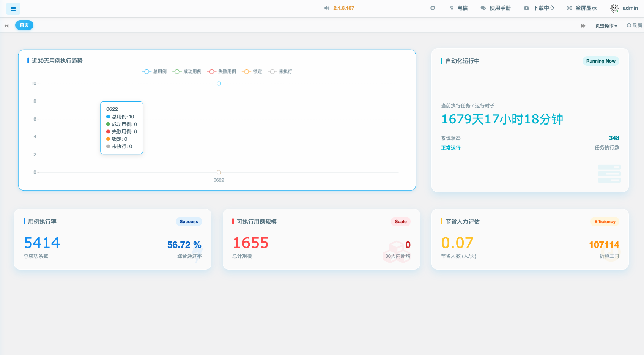Toggle the 未执行 legend series
The image size is (644, 355).
coord(280,71)
